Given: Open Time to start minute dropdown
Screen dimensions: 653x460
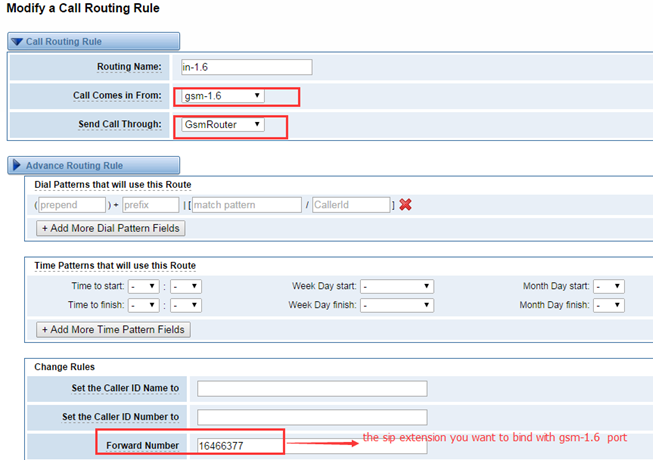Looking at the screenshot, I should click(x=186, y=286).
